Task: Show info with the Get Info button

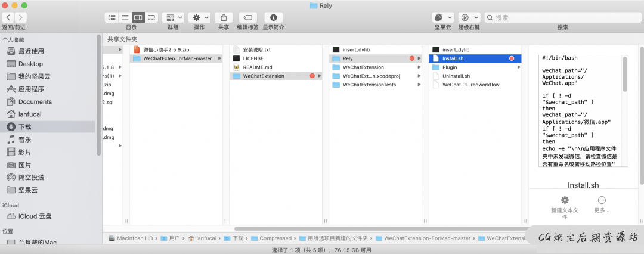Action: pos(274,17)
